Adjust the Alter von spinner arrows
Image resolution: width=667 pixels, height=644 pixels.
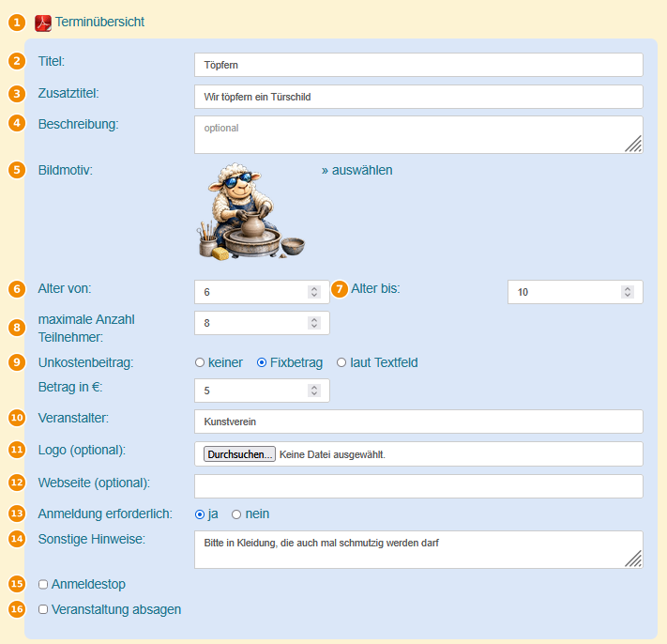pyautogui.click(x=314, y=292)
